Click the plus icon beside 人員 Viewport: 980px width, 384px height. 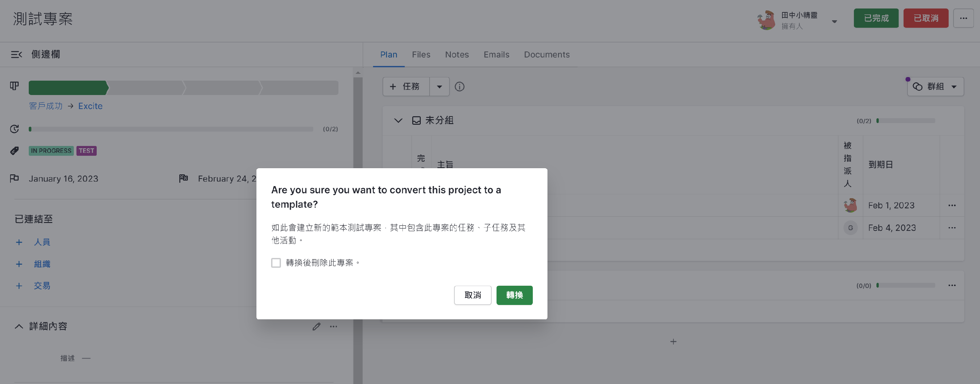[19, 242]
